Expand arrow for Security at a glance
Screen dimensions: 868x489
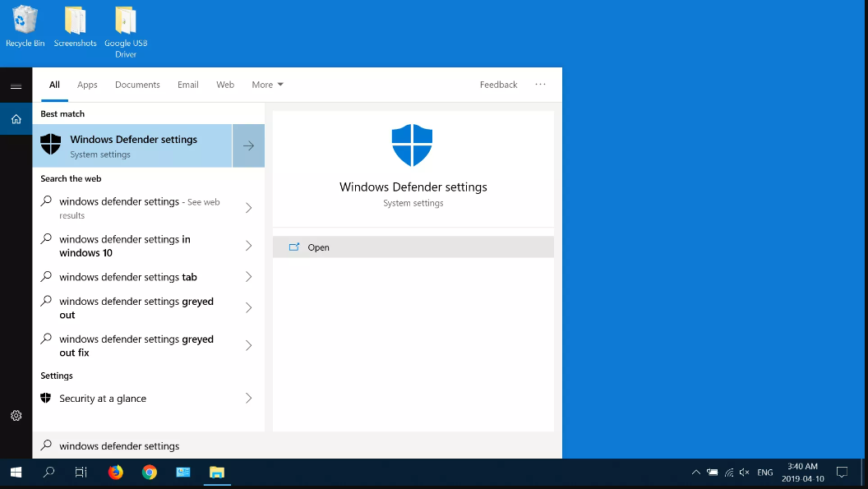pos(248,398)
